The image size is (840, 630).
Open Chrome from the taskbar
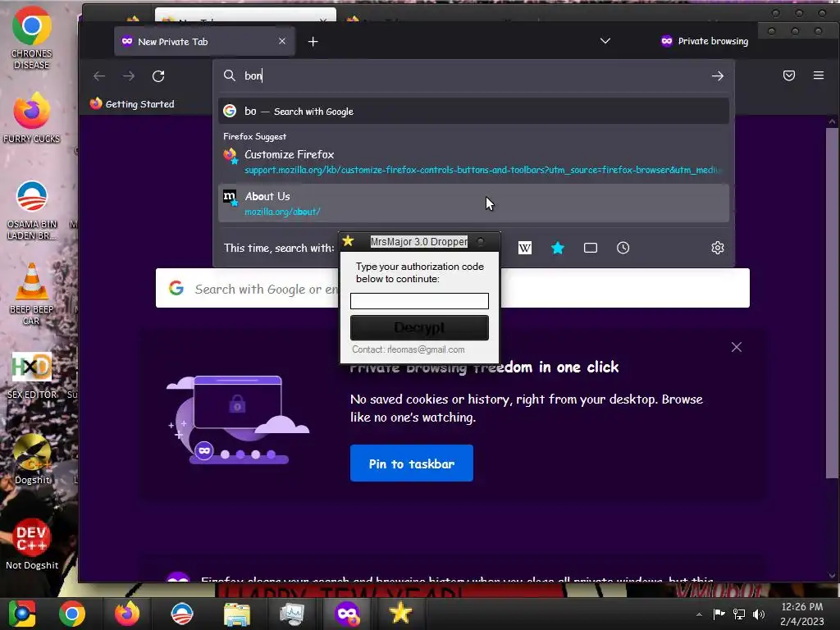tap(72, 614)
